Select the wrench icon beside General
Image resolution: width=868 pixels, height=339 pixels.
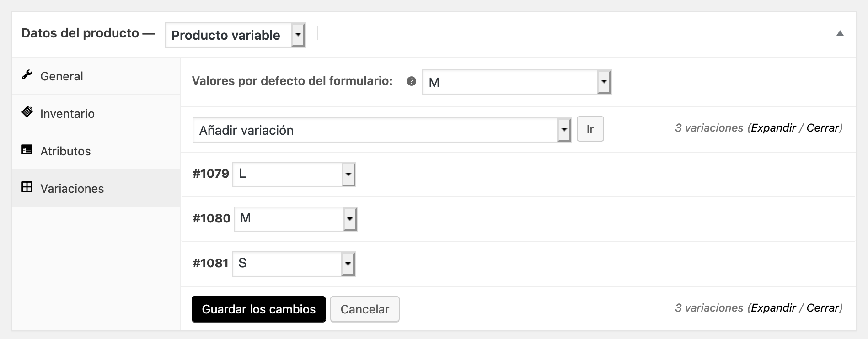click(26, 75)
